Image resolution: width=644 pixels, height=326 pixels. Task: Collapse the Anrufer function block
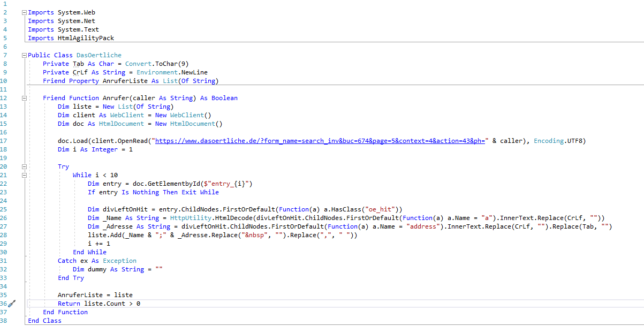[x=23, y=97]
